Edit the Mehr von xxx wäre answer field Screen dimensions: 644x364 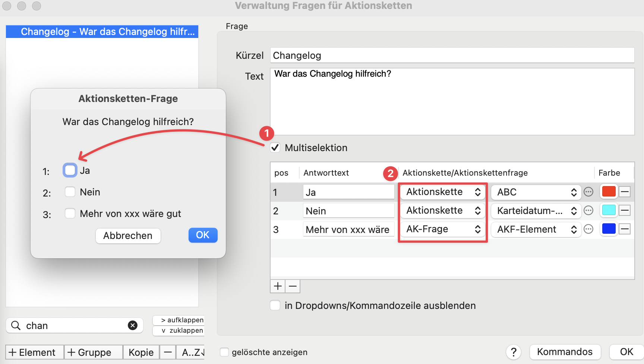[x=348, y=229]
